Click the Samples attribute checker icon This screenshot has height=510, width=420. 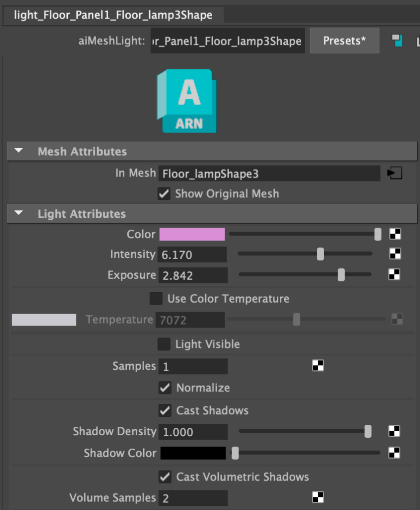[x=318, y=366]
